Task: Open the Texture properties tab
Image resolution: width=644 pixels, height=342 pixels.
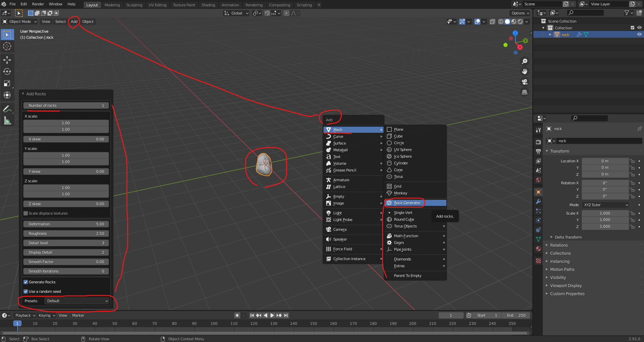Action: tap(538, 261)
